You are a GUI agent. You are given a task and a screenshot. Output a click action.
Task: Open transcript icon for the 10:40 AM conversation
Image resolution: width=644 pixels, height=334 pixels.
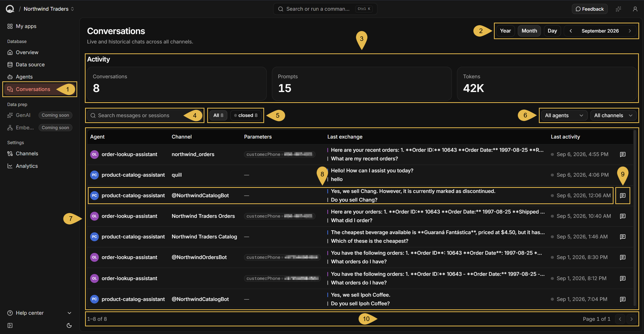pyautogui.click(x=622, y=216)
